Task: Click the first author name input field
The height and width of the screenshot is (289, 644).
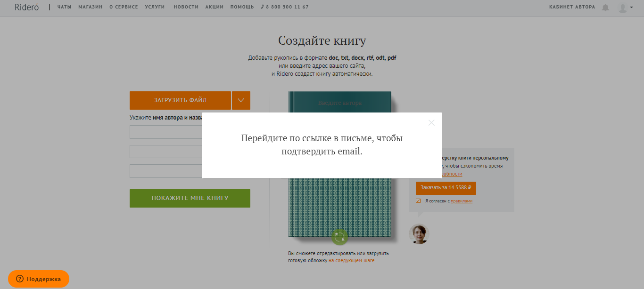Action: point(166,132)
